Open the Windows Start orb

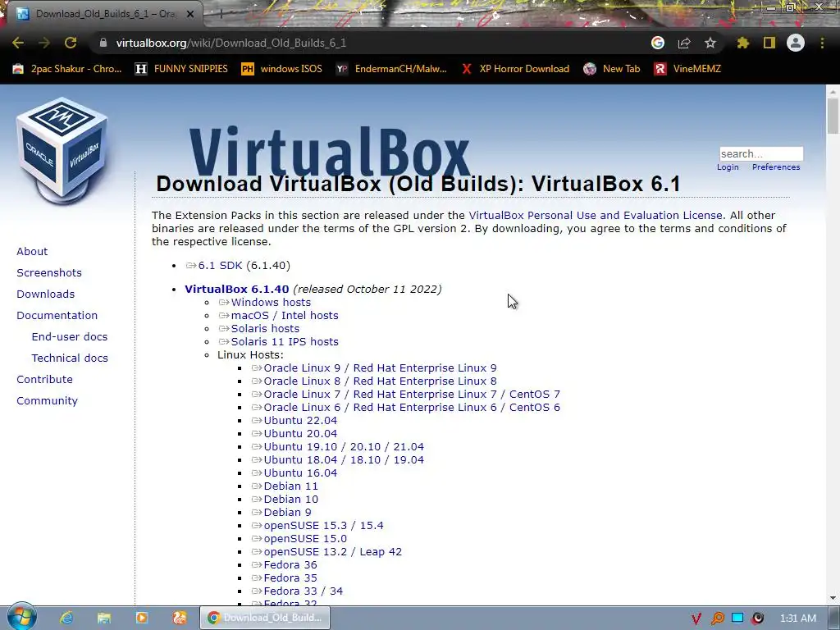pos(21,617)
